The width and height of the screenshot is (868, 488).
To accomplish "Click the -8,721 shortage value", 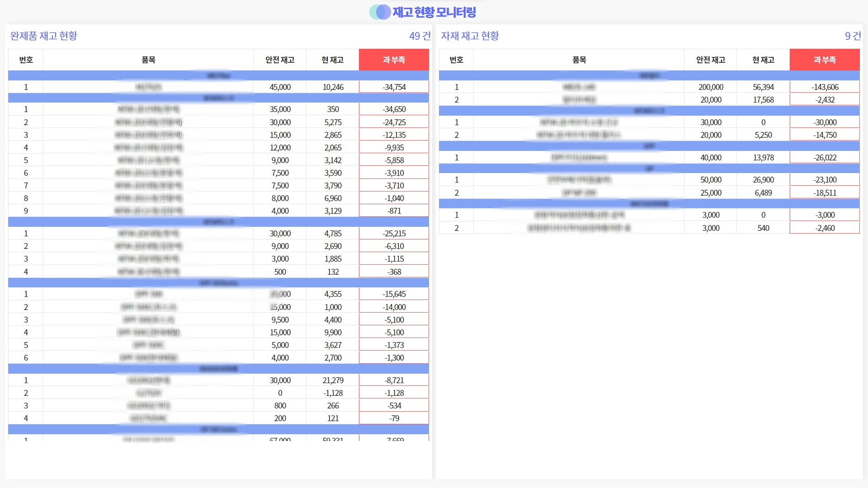I will pyautogui.click(x=394, y=380).
